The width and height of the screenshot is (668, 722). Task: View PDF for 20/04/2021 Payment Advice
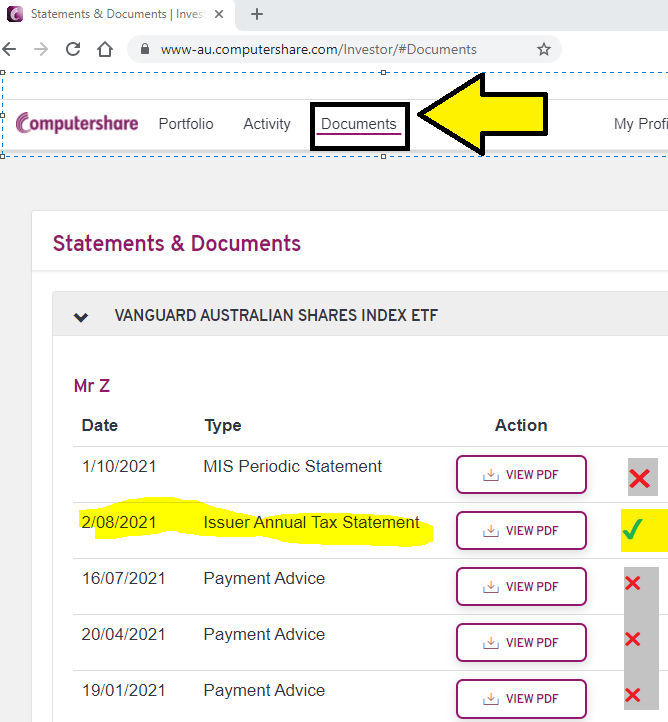tap(521, 642)
